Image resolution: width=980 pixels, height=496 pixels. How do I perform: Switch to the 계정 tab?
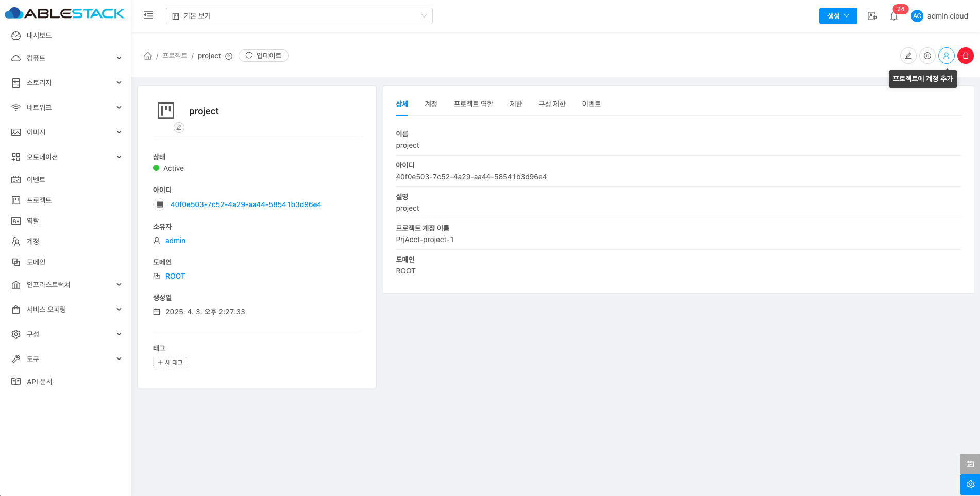point(431,104)
